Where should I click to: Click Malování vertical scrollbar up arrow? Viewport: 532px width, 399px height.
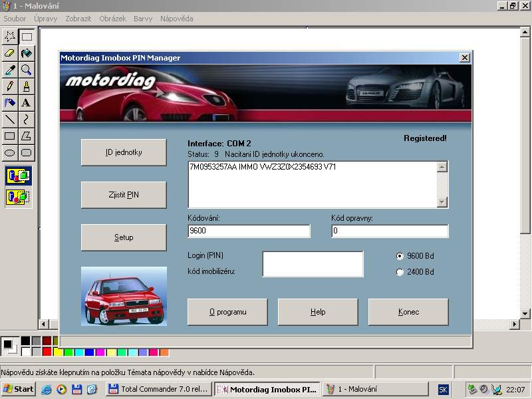pyautogui.click(x=525, y=32)
